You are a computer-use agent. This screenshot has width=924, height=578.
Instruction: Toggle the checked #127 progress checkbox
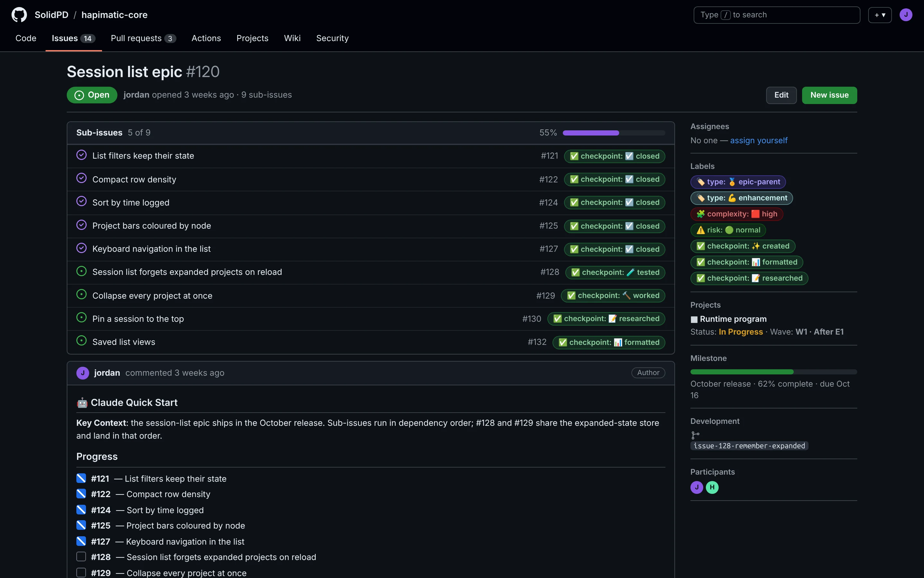click(81, 541)
